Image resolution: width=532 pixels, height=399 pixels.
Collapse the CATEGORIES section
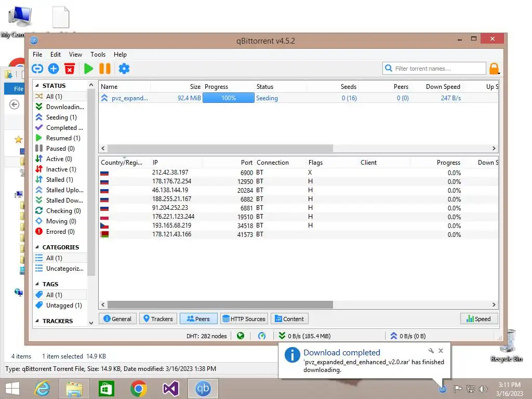(37, 247)
